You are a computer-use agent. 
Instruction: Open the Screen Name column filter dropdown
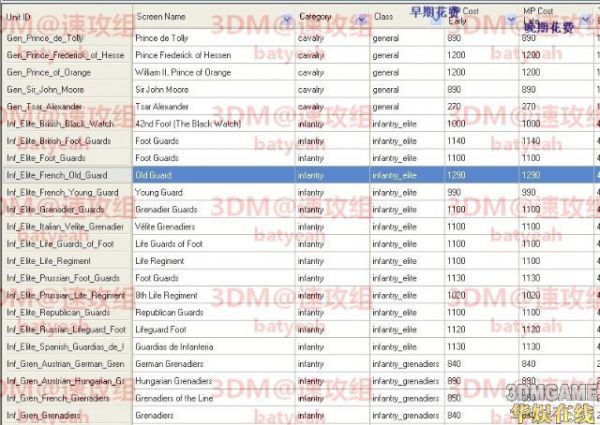(x=286, y=19)
